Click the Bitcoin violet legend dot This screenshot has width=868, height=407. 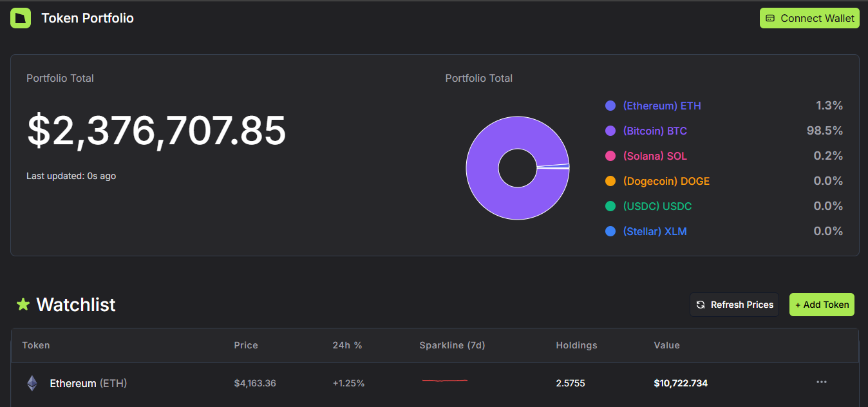tap(610, 131)
